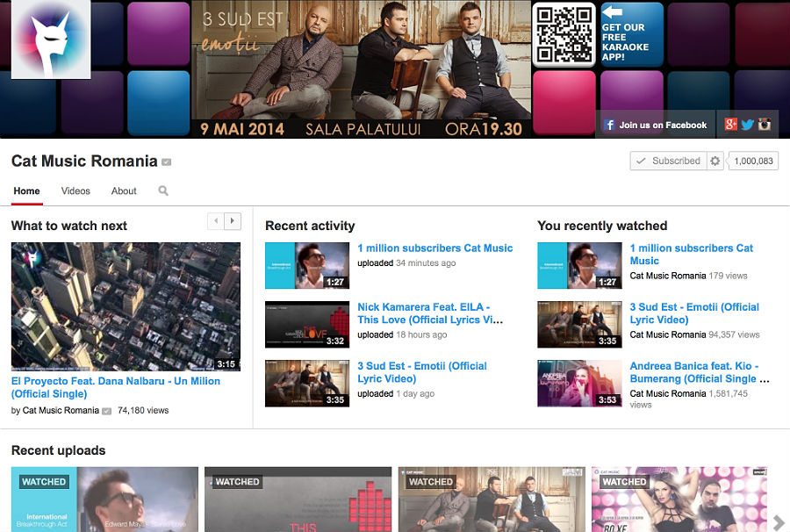This screenshot has width=790, height=532.
Task: Open first Recent uploads thumbnail with glasses man
Action: coord(104,500)
